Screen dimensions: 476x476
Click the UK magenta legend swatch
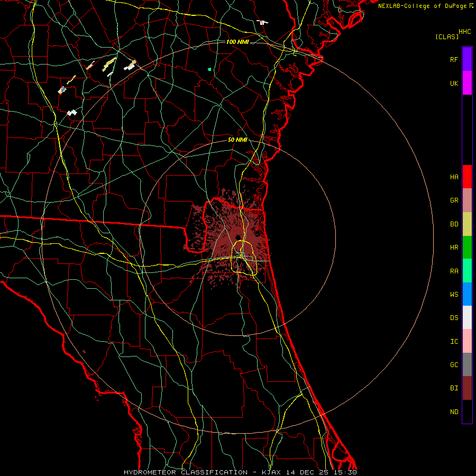click(467, 83)
